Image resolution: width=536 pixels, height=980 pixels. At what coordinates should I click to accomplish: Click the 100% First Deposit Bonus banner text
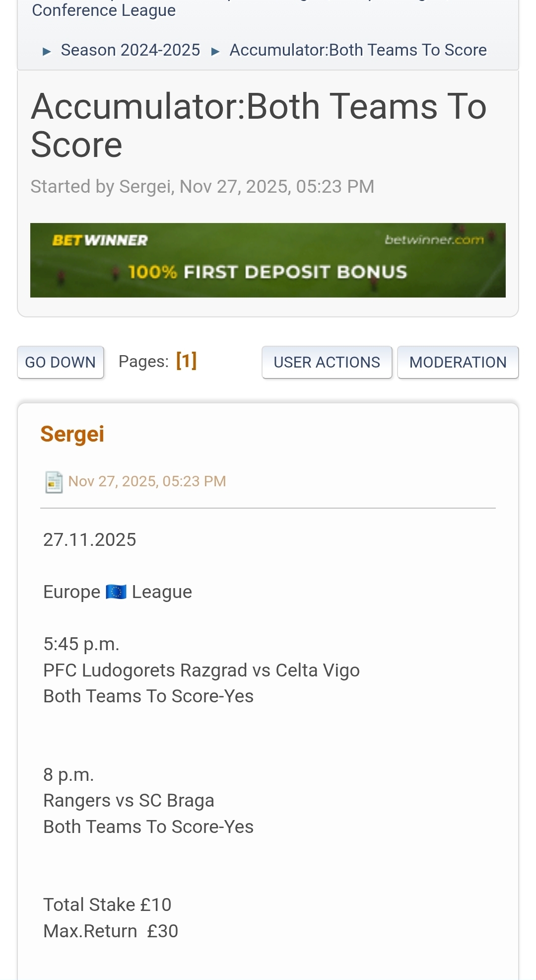[x=268, y=272]
